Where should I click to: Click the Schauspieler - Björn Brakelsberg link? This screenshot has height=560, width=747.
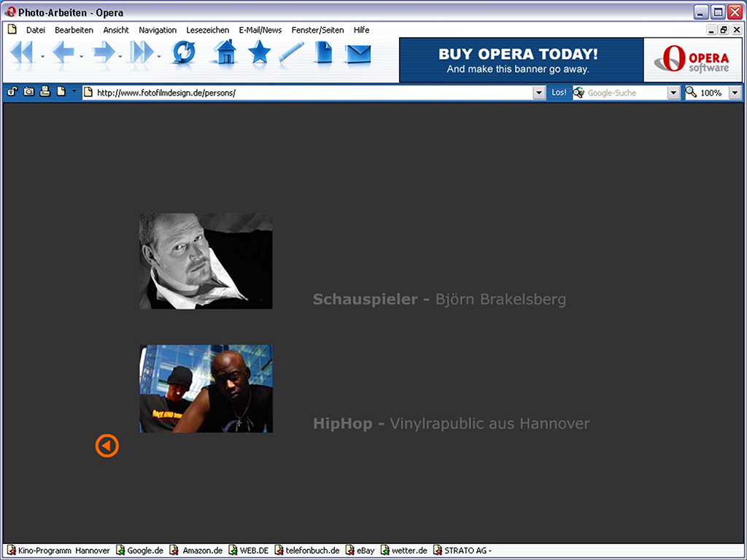pyautogui.click(x=439, y=299)
